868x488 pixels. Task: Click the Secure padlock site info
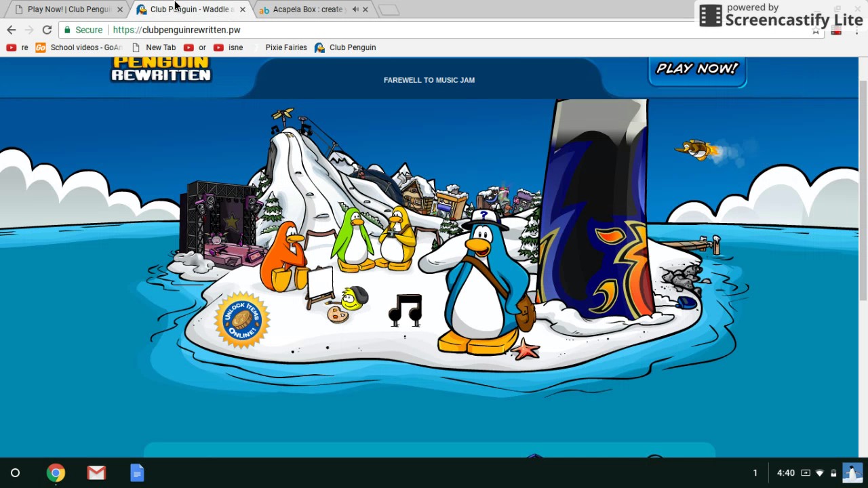click(83, 30)
